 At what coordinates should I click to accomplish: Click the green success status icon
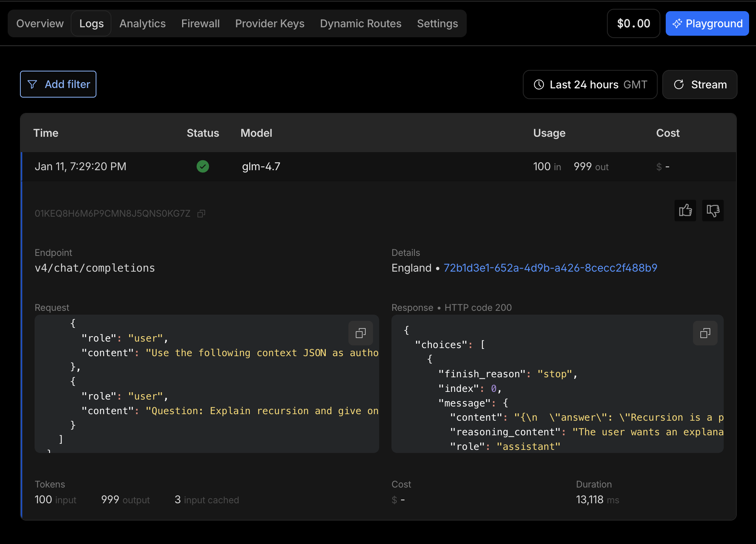pos(203,166)
